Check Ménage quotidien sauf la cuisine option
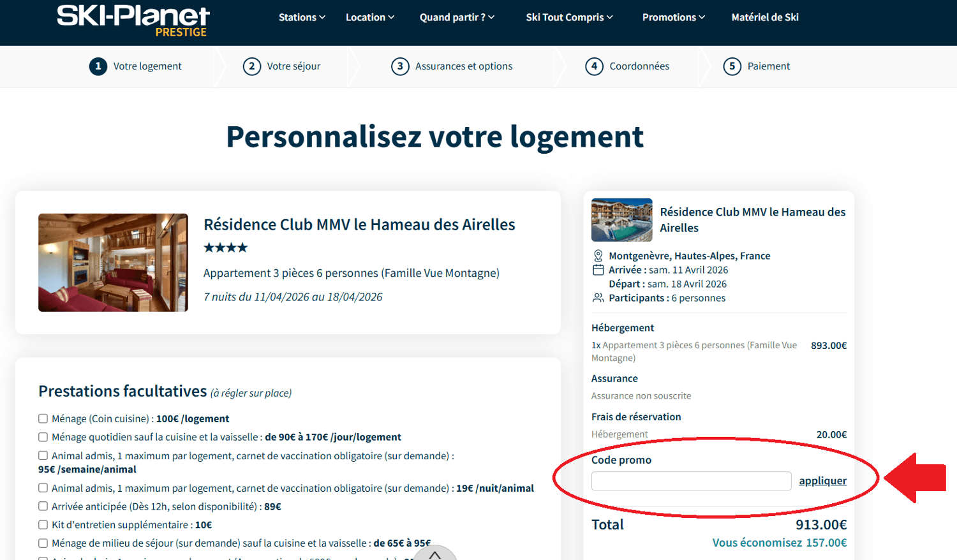This screenshot has width=957, height=560. coord(43,437)
